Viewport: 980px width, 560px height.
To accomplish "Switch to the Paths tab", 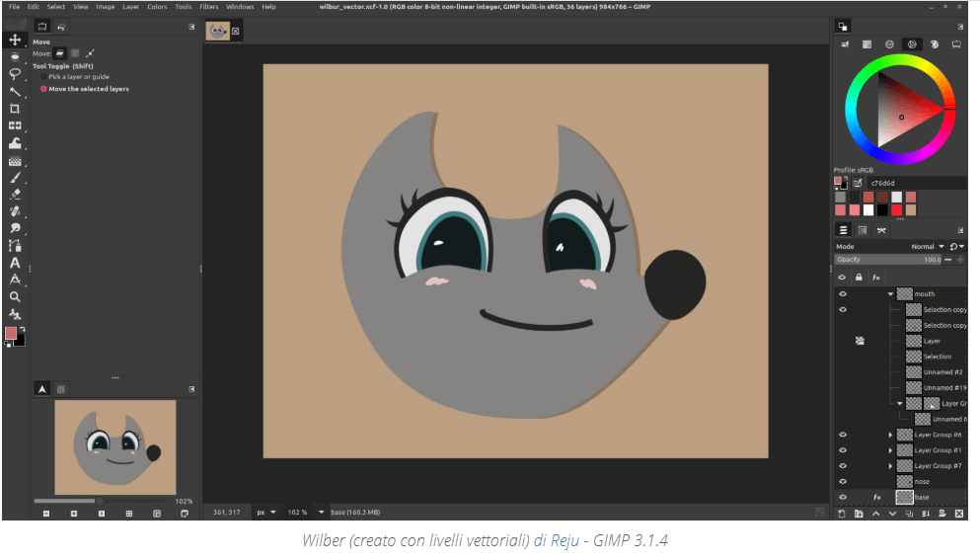I will tap(881, 230).
